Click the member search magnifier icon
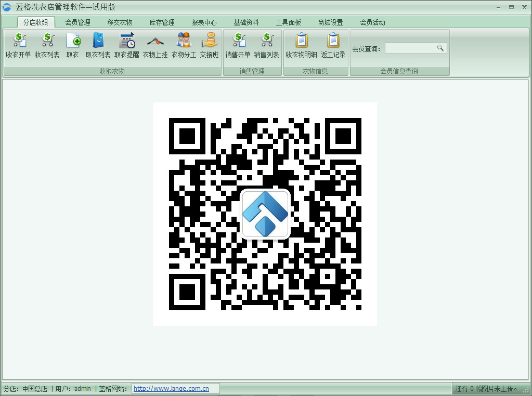Screen dimensions: 532x396 (x=440, y=48)
